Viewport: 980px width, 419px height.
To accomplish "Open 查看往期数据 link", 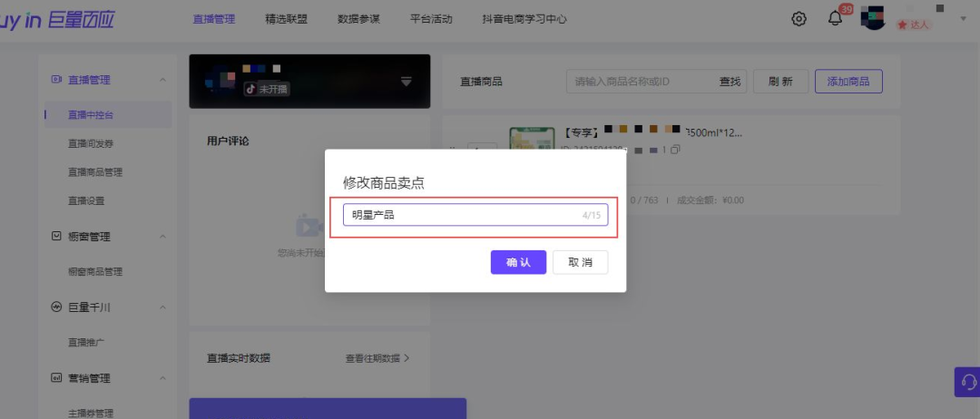I will [x=377, y=358].
